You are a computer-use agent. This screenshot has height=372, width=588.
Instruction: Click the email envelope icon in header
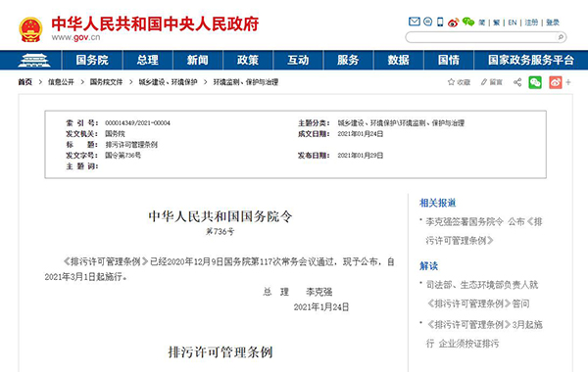[x=414, y=22]
